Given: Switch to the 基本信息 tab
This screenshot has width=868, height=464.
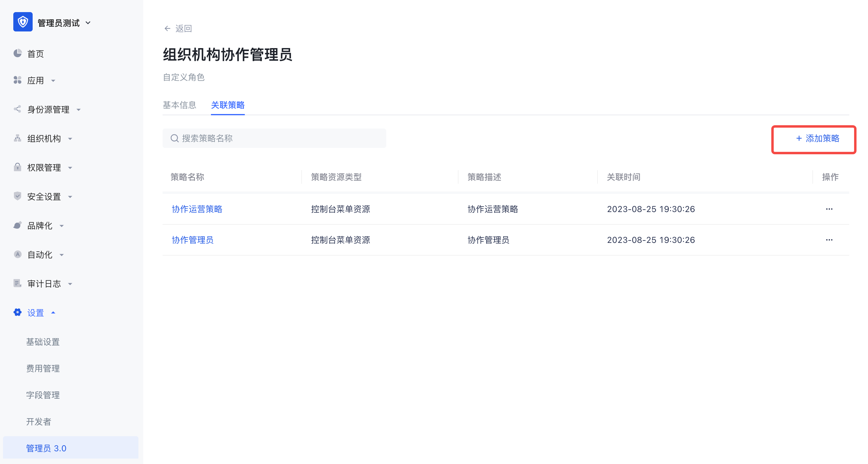Looking at the screenshot, I should click(x=180, y=105).
